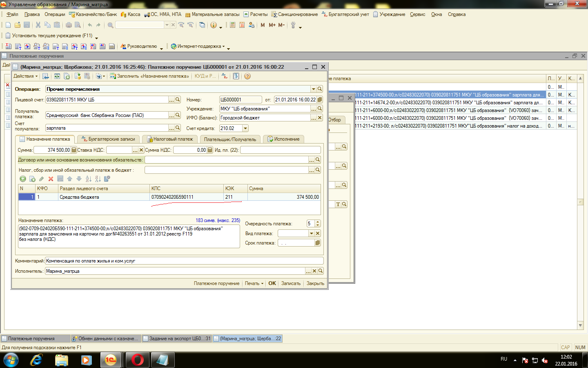Open the Действия dropdown menu
588x368 pixels.
[25, 76]
